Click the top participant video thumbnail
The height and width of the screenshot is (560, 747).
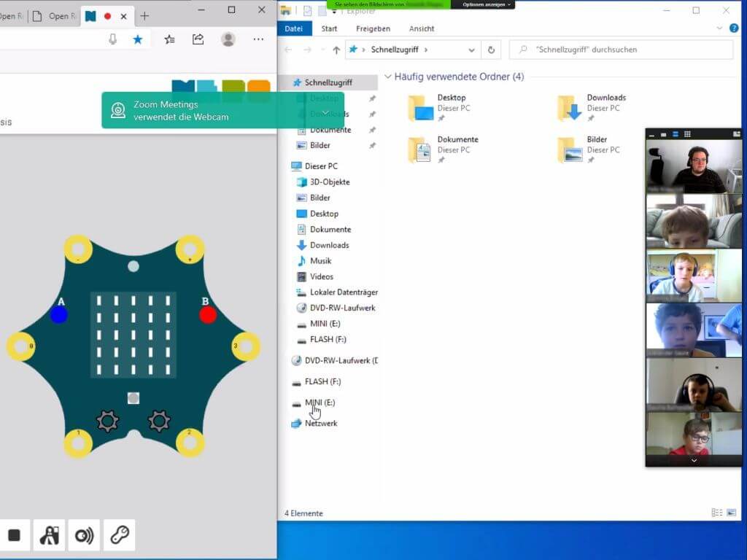click(x=694, y=166)
